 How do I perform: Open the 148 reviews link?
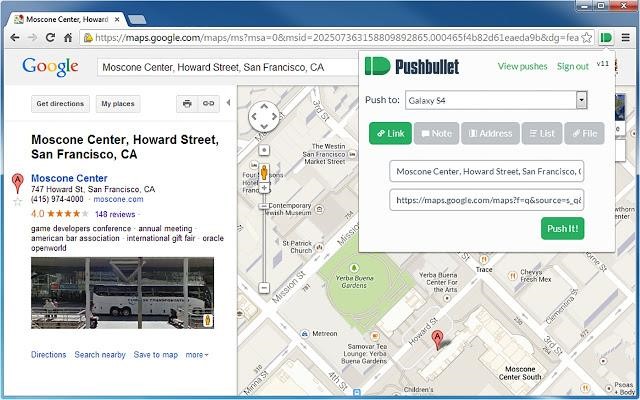115,214
